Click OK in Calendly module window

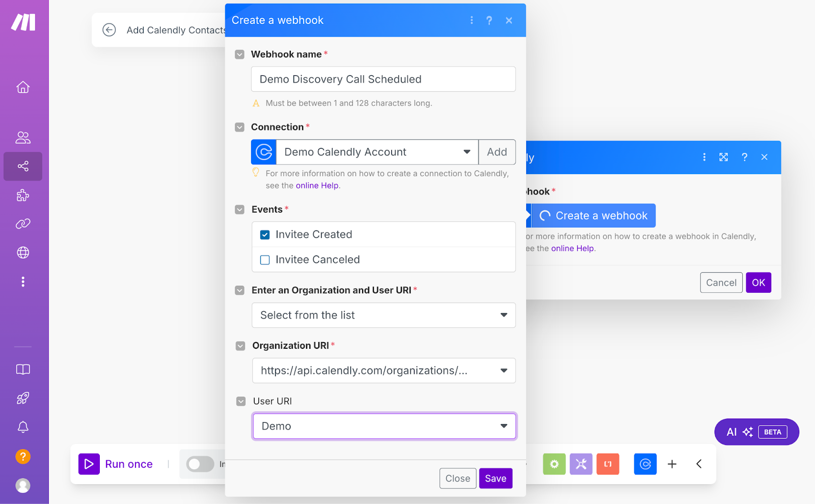758,283
